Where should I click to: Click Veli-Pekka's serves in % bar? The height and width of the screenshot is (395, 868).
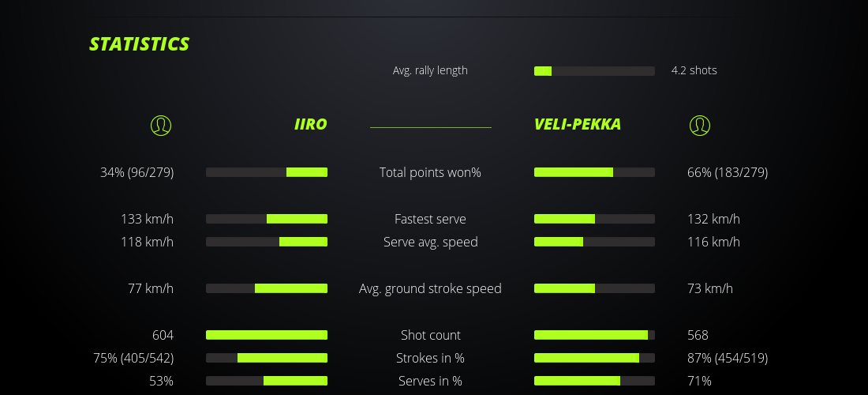[x=594, y=381]
